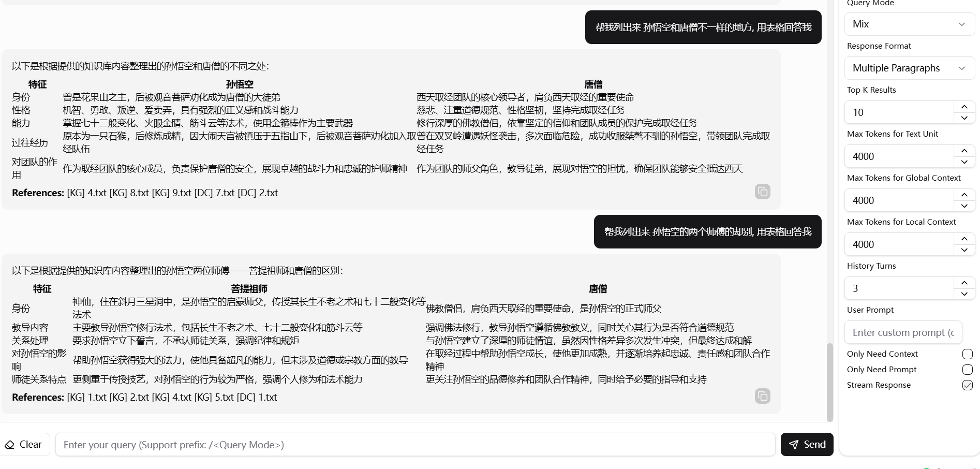Decrease Max Tokens for Local Context value
The height and width of the screenshot is (469, 980).
(964, 250)
